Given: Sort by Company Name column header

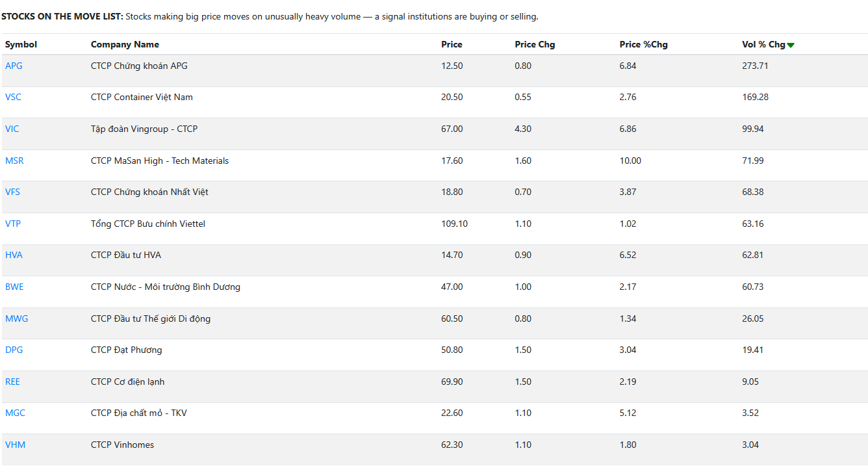Looking at the screenshot, I should pyautogui.click(x=125, y=44).
